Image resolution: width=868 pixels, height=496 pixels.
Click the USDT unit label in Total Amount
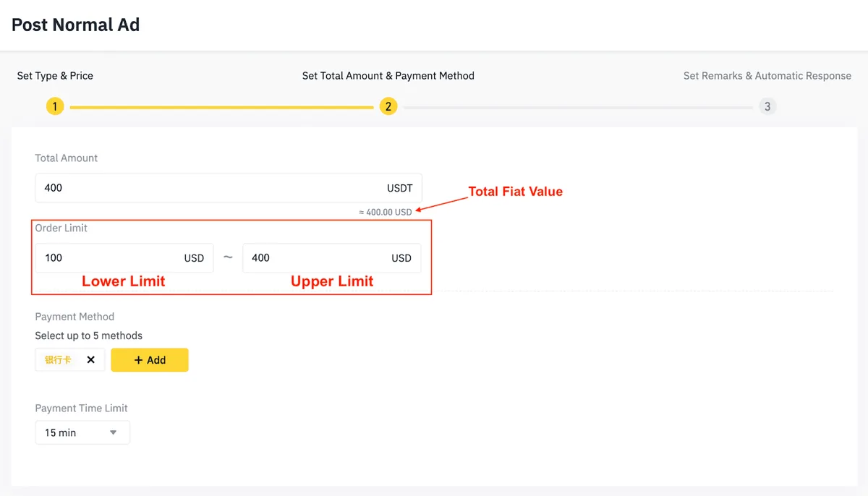tap(400, 188)
